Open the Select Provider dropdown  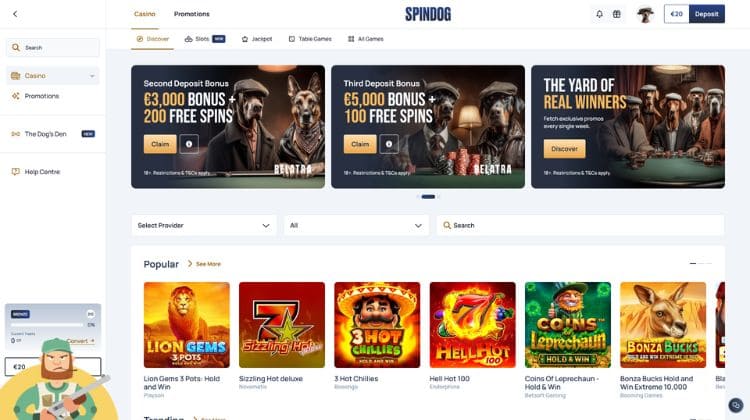[x=204, y=225]
